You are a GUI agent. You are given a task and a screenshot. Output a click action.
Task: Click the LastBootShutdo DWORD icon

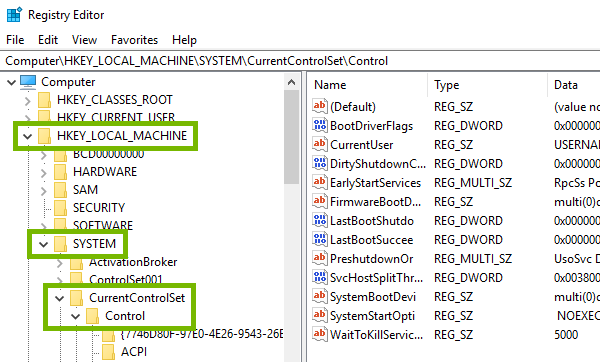320,220
